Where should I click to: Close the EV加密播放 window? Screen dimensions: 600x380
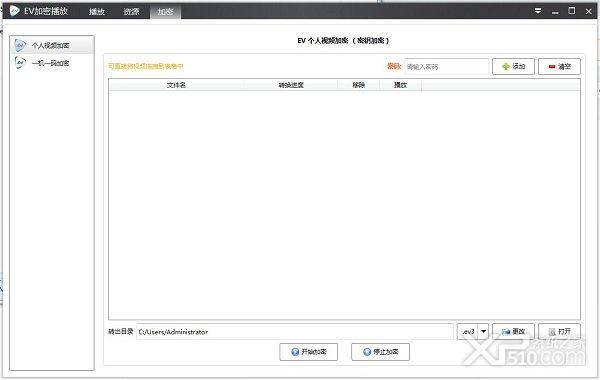click(x=589, y=11)
